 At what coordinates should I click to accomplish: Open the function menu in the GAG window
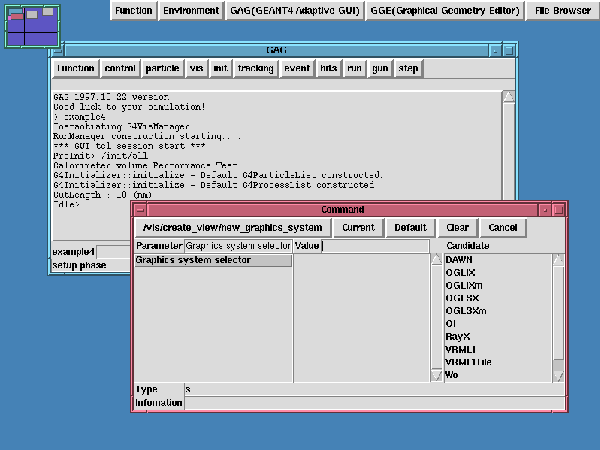point(75,68)
